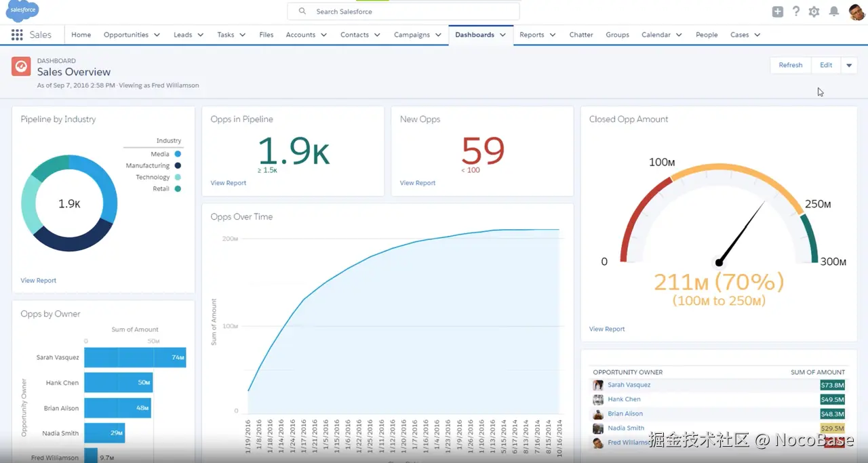
Task: Click the Search Salesforce input field
Action: coord(403,11)
